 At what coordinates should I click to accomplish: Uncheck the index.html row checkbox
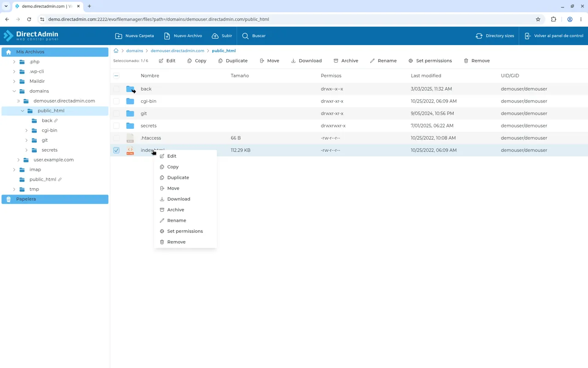click(116, 150)
